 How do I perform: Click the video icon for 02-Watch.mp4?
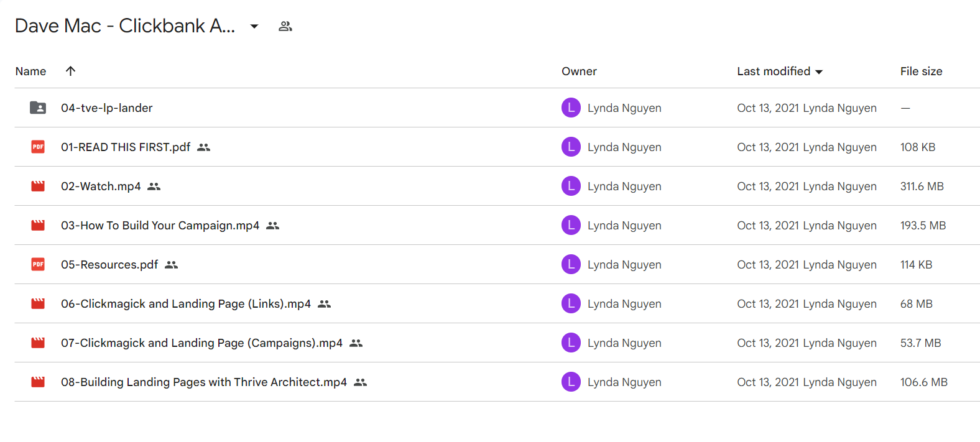pyautogui.click(x=38, y=186)
